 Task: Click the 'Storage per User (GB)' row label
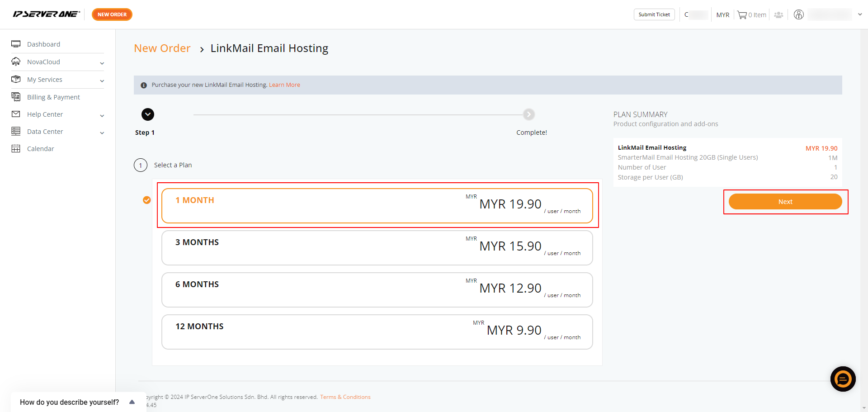tap(651, 177)
